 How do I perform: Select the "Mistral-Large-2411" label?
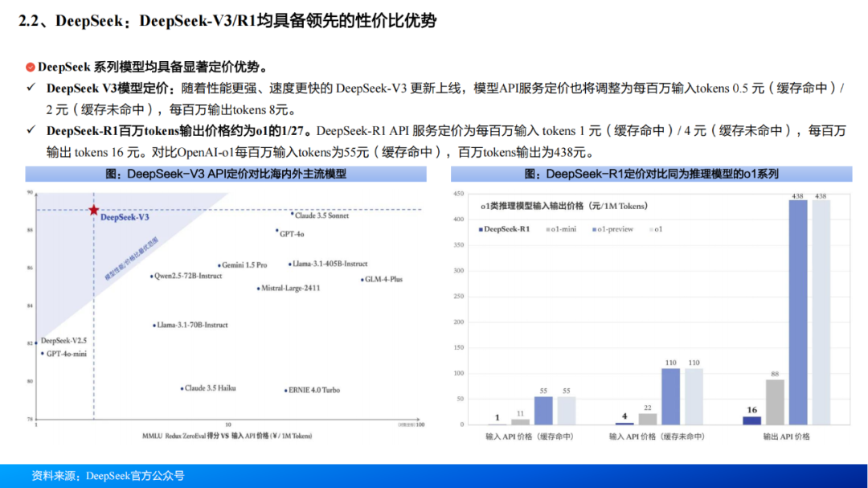click(291, 288)
